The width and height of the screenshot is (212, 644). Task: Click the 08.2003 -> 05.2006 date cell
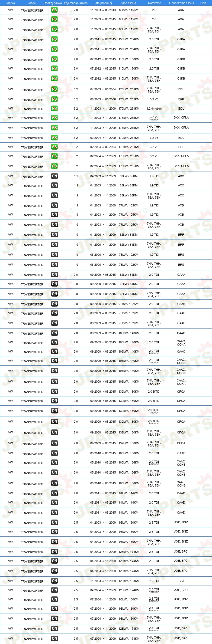103,99
